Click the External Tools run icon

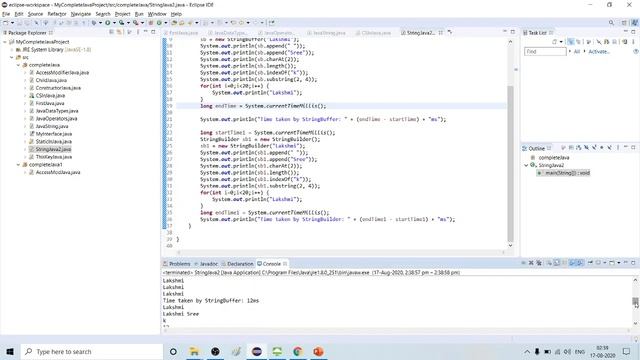click(136, 23)
